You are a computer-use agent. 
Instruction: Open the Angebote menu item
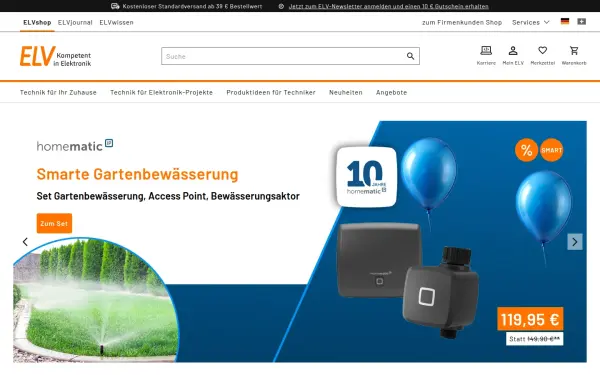point(391,92)
